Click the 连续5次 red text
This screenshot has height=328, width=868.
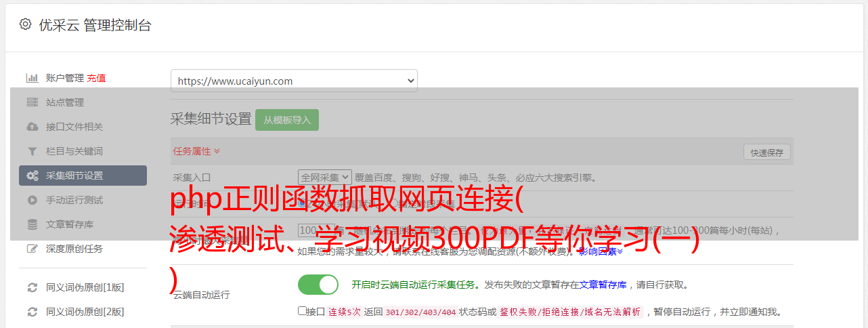(345, 312)
